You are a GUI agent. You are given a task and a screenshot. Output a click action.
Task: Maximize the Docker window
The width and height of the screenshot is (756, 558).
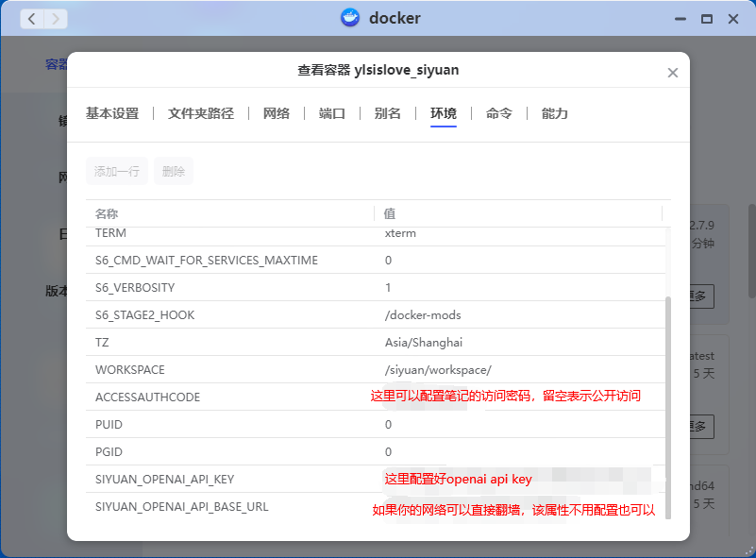[x=706, y=19]
